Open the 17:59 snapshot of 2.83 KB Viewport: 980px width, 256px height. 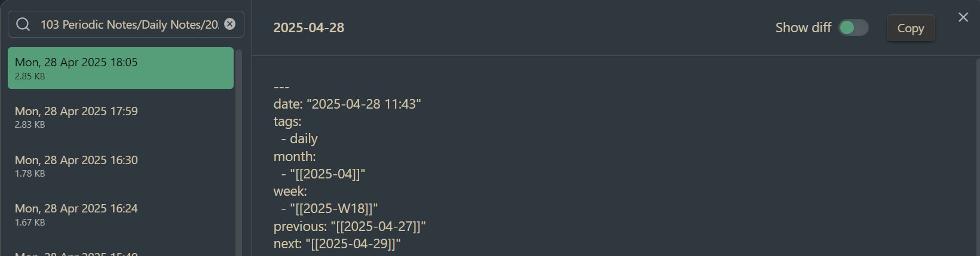click(x=121, y=117)
